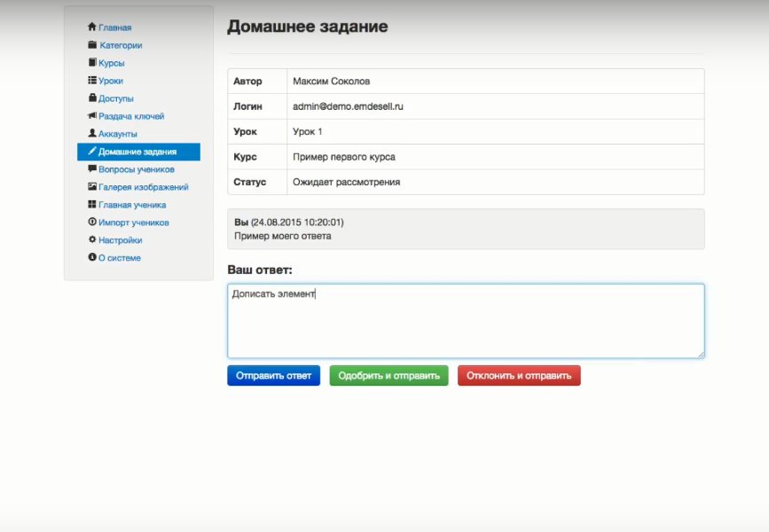
Task: Click the lock icon next to Доступы
Action: tap(92, 98)
